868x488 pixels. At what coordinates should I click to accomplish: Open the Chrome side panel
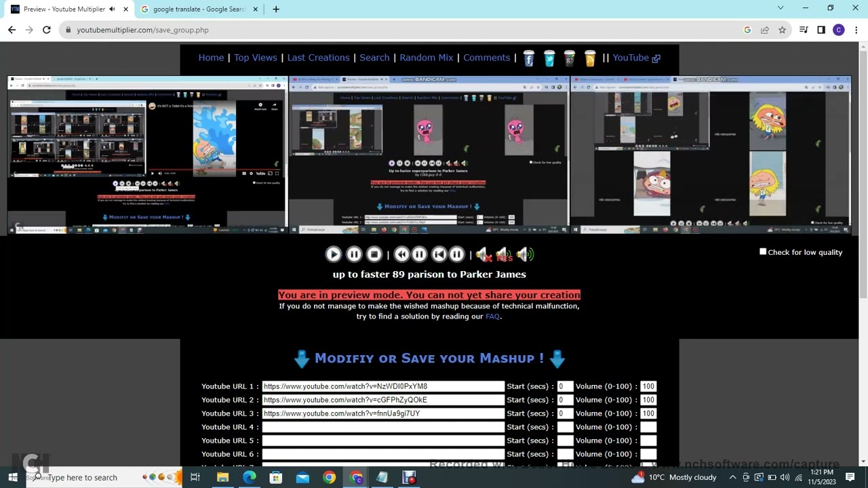[821, 30]
